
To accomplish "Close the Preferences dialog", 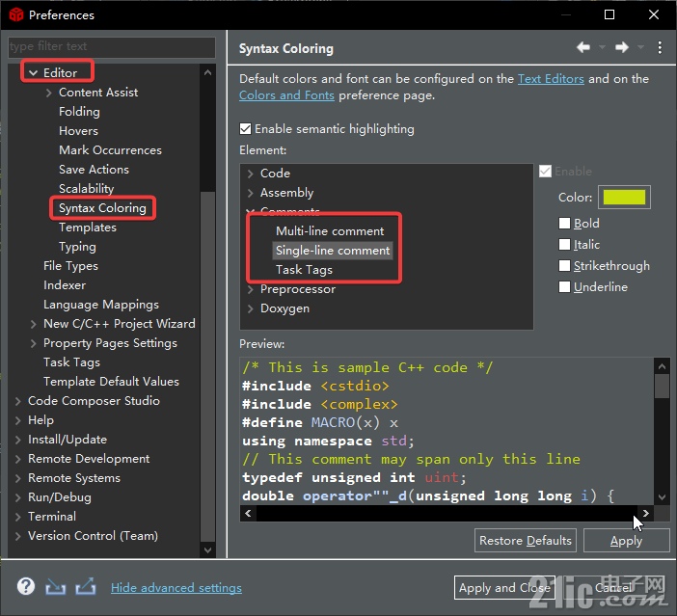I will [654, 14].
